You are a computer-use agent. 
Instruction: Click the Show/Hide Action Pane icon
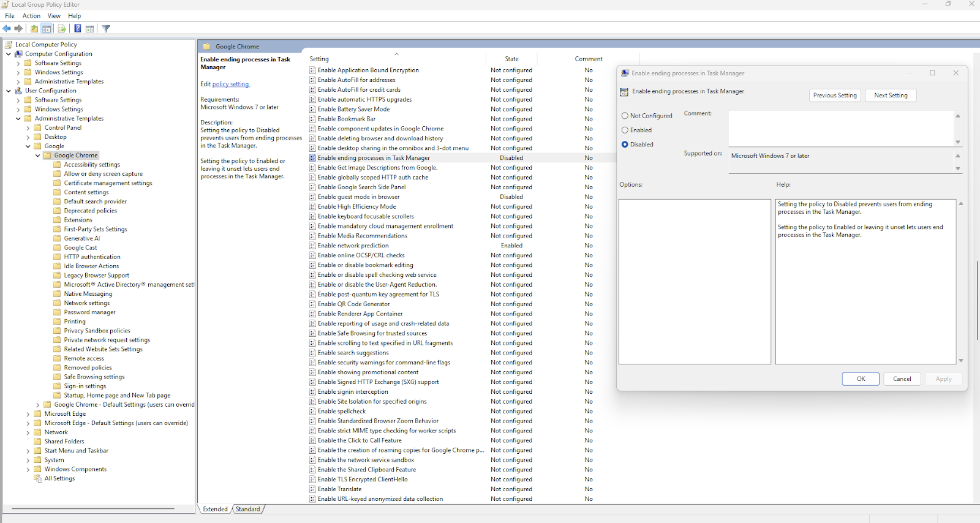pyautogui.click(x=90, y=29)
